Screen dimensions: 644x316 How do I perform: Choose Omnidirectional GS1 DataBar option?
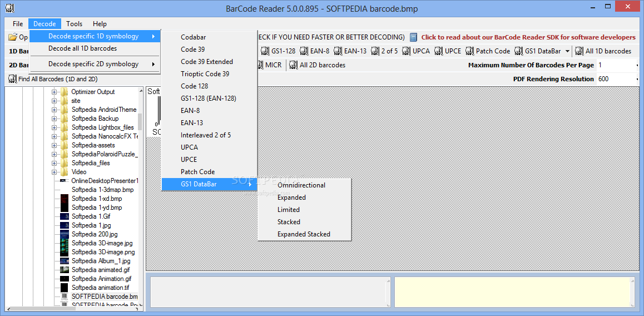coord(304,185)
